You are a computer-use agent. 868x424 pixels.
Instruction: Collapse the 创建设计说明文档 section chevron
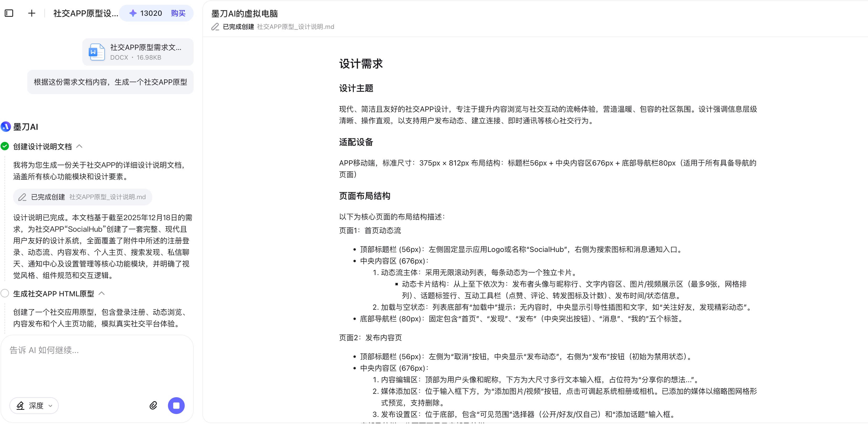point(80,146)
